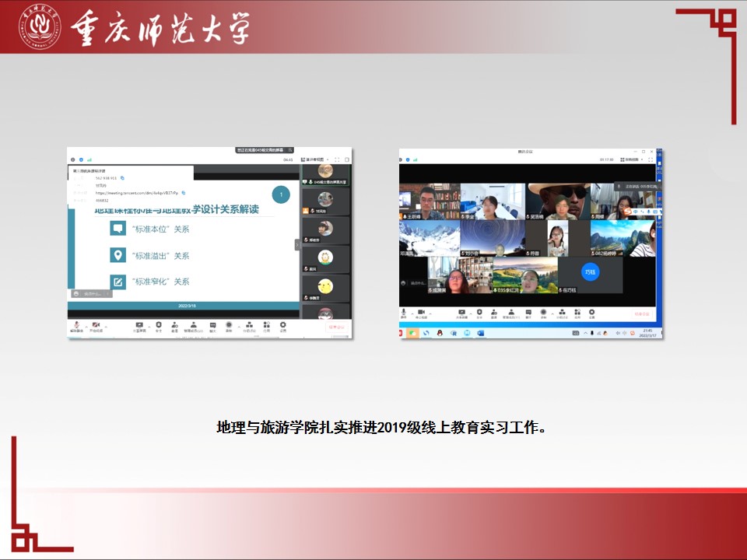Open apps icon in left meeting toolbar
This screenshot has width=747, height=560.
click(265, 326)
